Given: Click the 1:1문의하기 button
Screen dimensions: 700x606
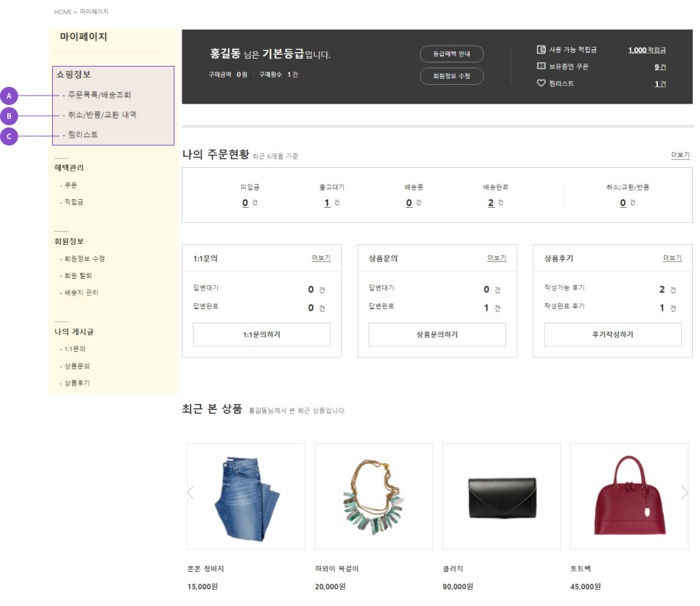Looking at the screenshot, I should (x=261, y=334).
